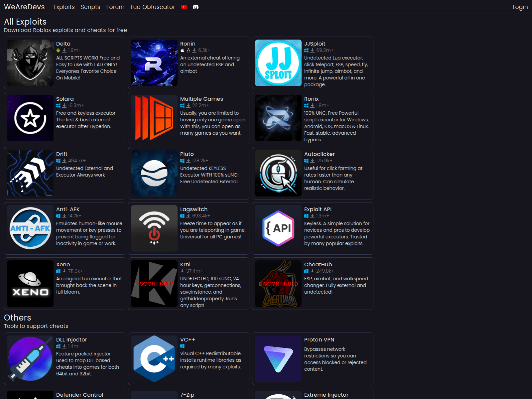Open the Pluto title link
This screenshot has width=532, height=399.
click(x=187, y=154)
